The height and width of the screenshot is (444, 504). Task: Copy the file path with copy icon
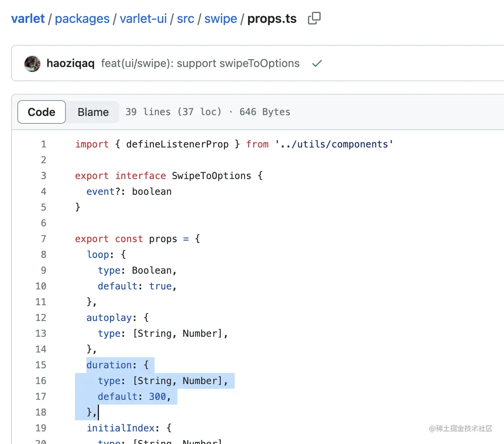(x=314, y=18)
